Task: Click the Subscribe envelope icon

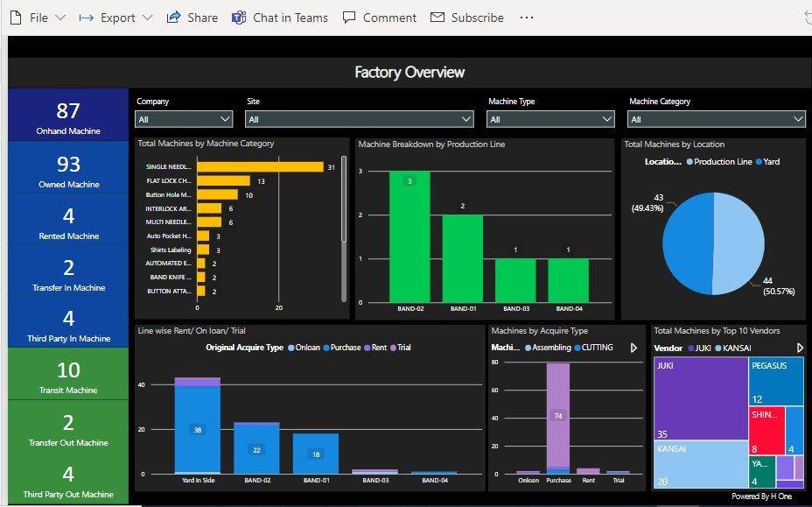Action: pyautogui.click(x=436, y=17)
